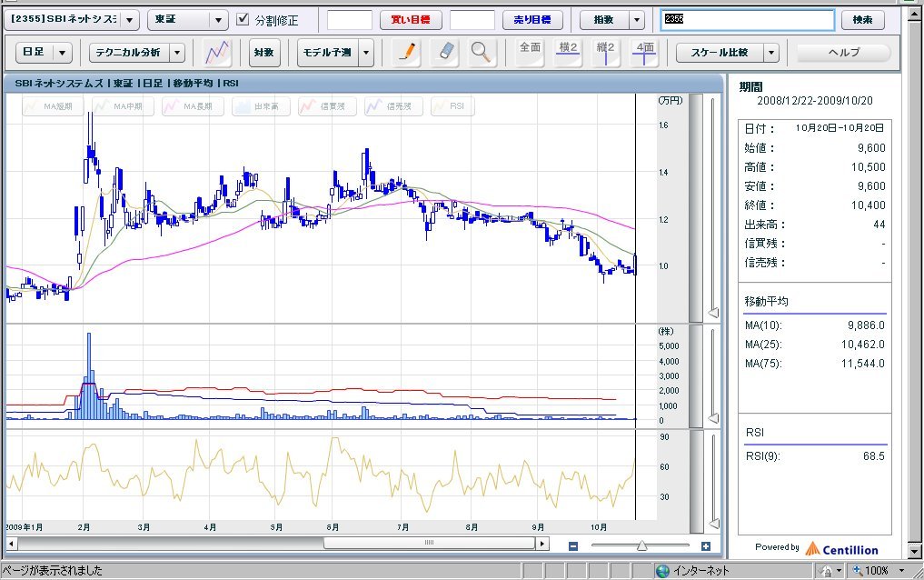Click the chart zoom slider handle
Image resolution: width=924 pixels, height=580 pixels.
641,545
